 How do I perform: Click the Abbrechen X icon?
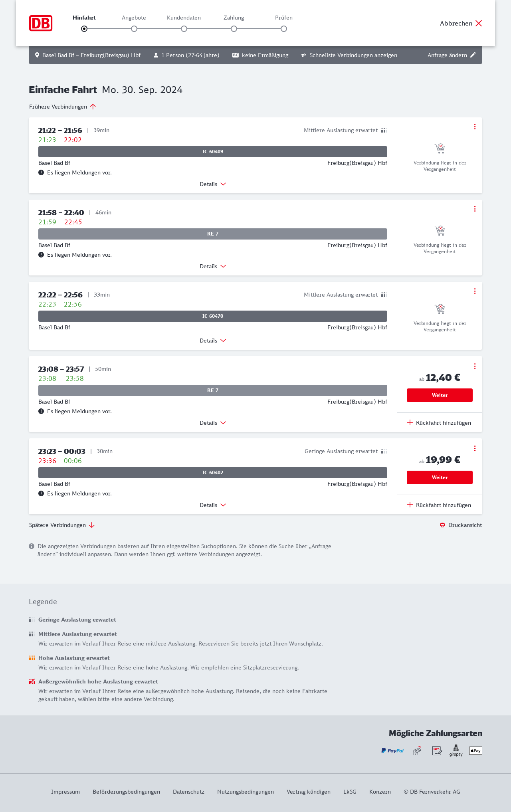[479, 23]
